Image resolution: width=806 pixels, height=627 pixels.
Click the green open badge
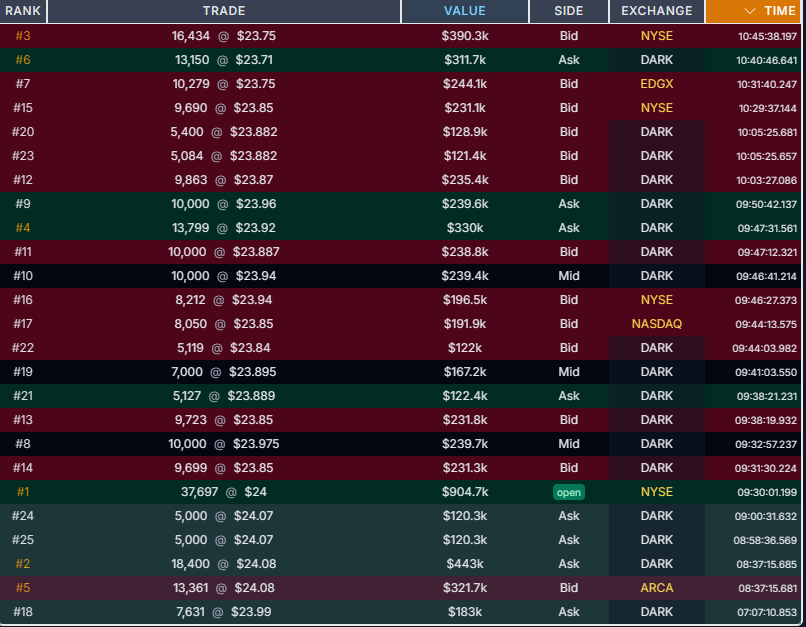click(569, 492)
